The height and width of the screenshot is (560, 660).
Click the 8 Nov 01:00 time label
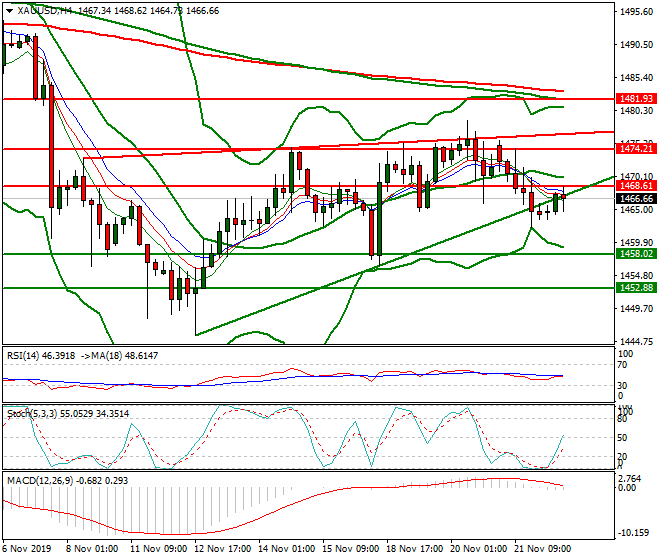[92, 549]
